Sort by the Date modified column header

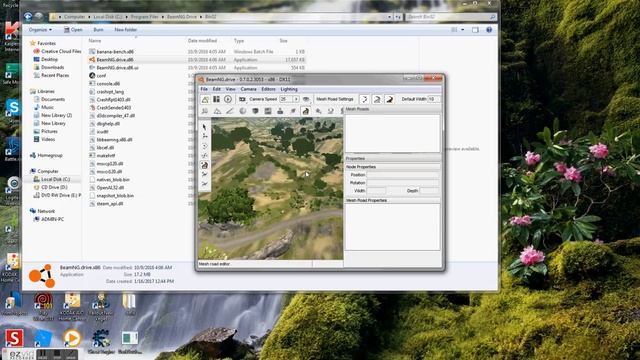tap(202, 41)
